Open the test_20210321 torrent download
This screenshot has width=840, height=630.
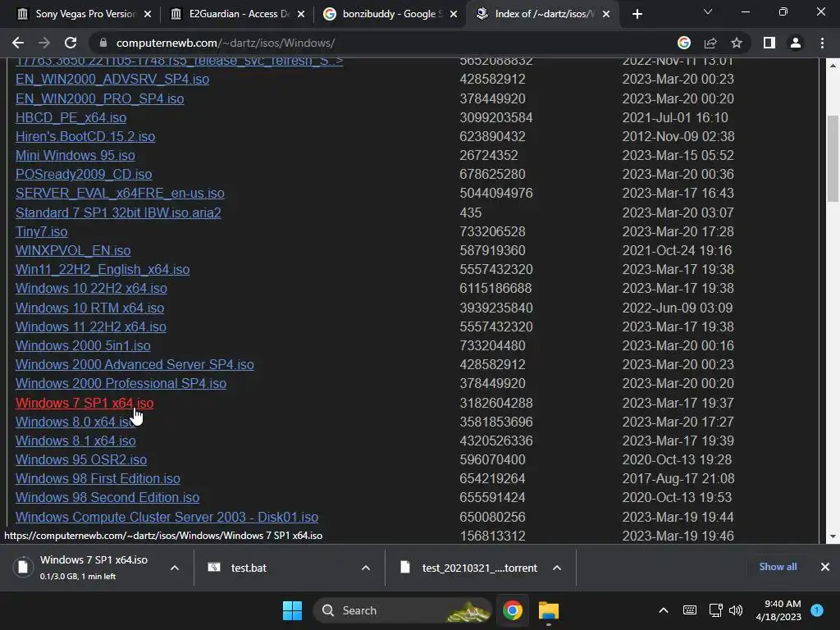tap(479, 568)
